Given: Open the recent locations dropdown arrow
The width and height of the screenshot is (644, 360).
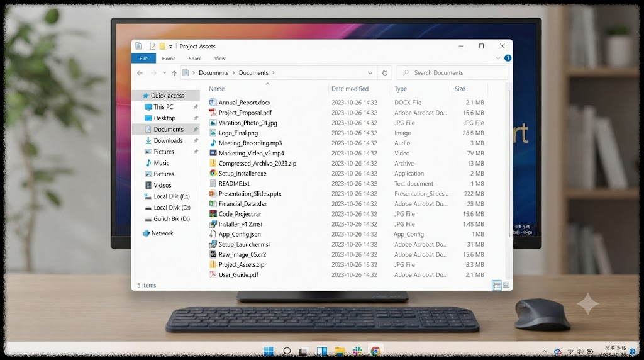Looking at the screenshot, I should pos(164,73).
